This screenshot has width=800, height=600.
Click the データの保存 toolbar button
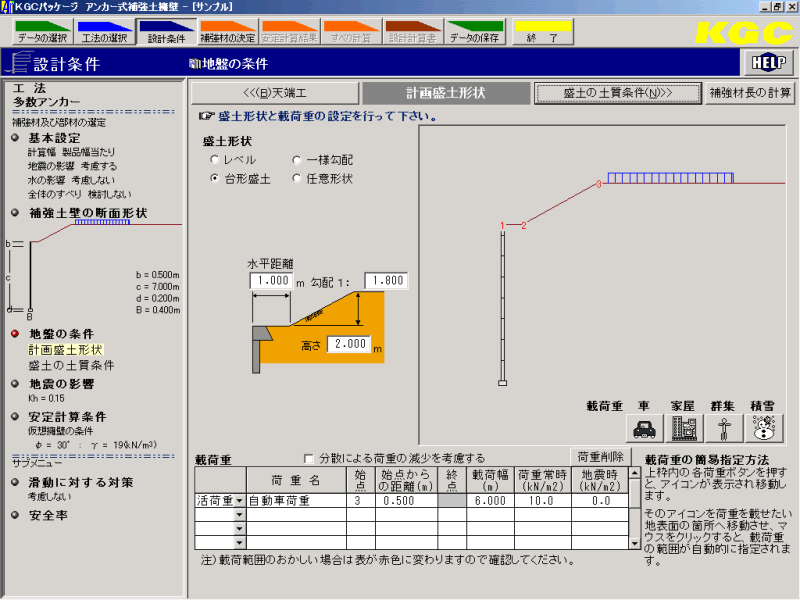coord(475,33)
